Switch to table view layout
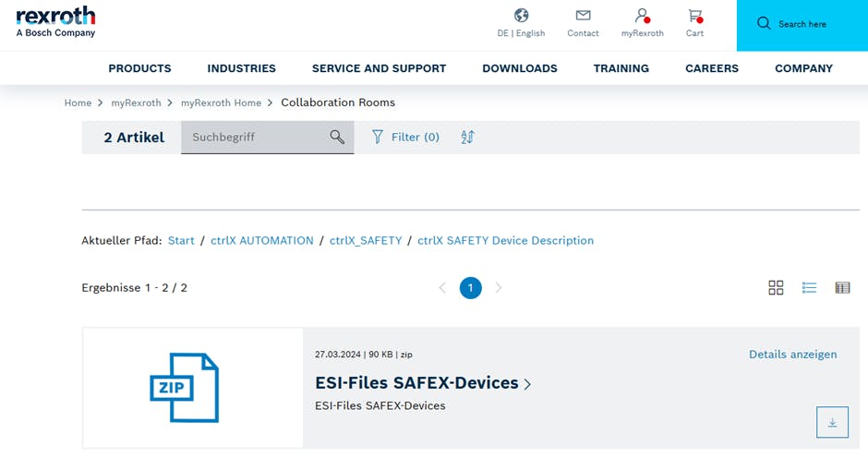This screenshot has height=458, width=868. tap(842, 288)
